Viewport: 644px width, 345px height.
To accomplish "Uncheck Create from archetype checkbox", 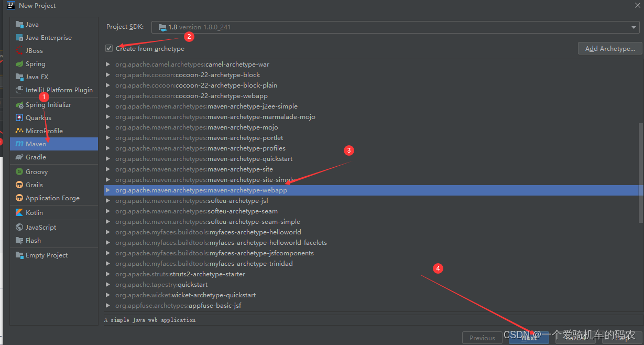I will [109, 48].
